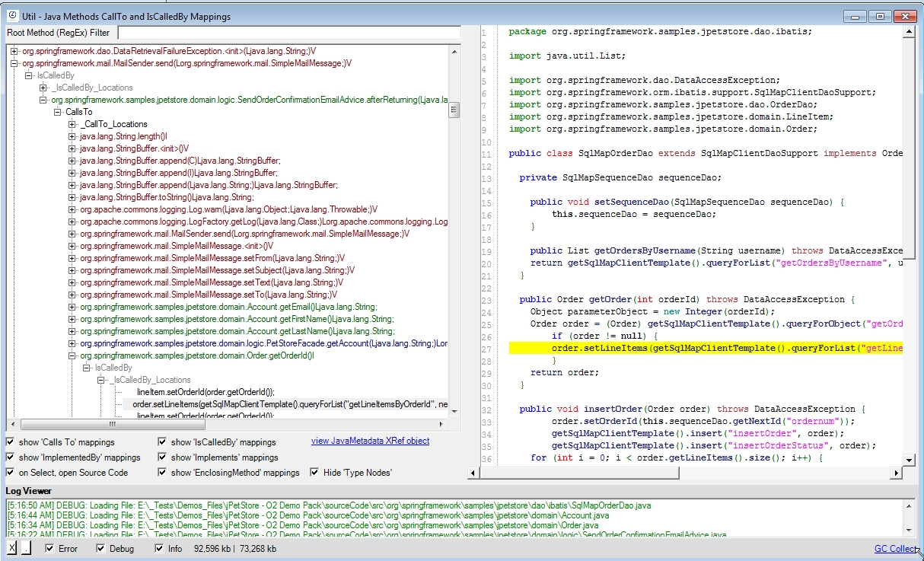Click the tree view horizontal scrollbar thumb

(112, 425)
